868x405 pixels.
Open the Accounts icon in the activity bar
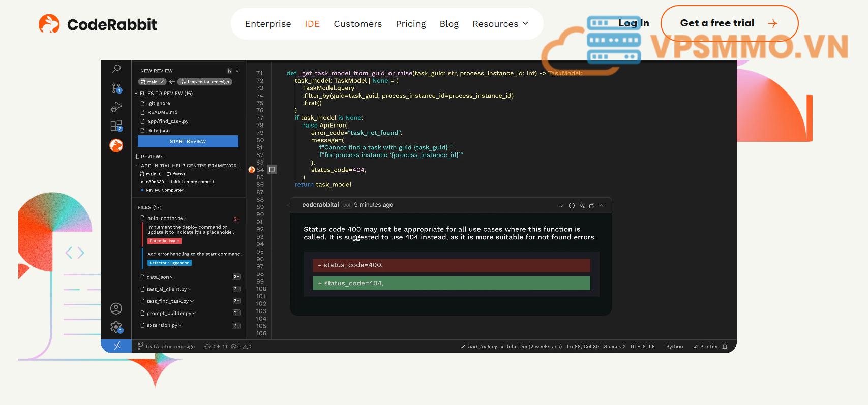pyautogui.click(x=116, y=308)
